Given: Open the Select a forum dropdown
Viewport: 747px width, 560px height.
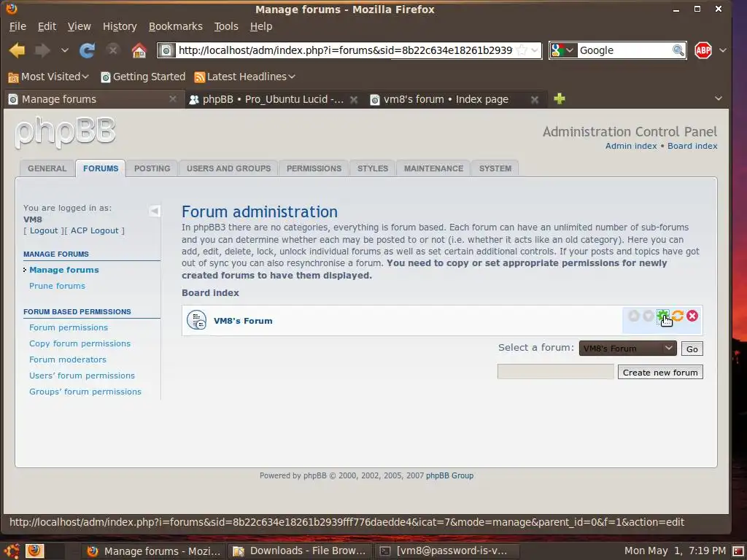Looking at the screenshot, I should click(627, 348).
